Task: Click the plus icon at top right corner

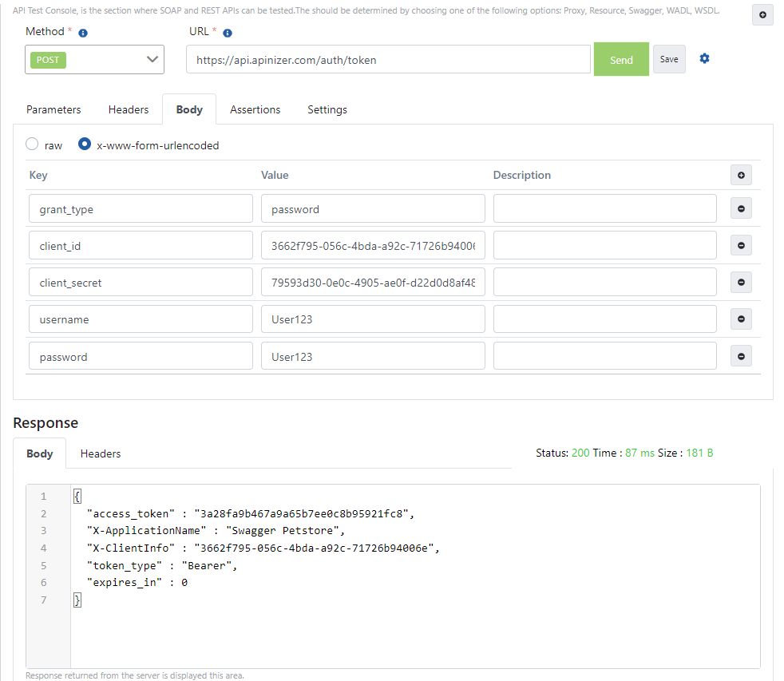Action: [762, 14]
